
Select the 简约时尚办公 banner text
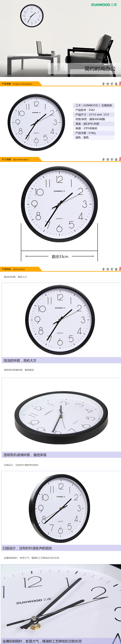pyautogui.click(x=100, y=69)
